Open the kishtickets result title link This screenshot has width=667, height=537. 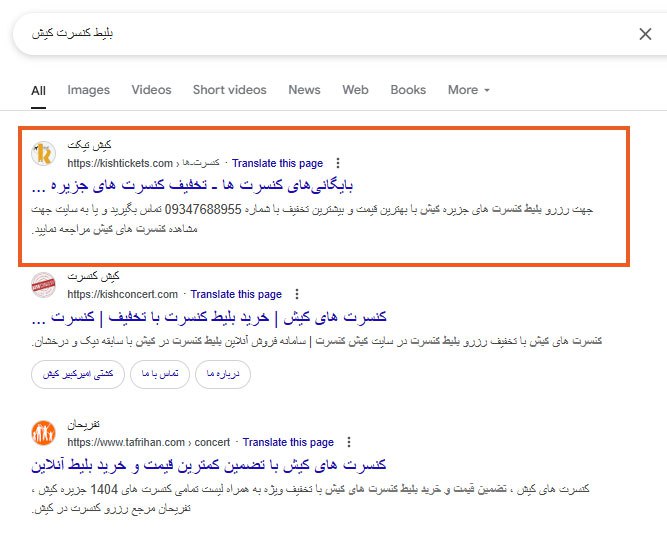[192, 186]
